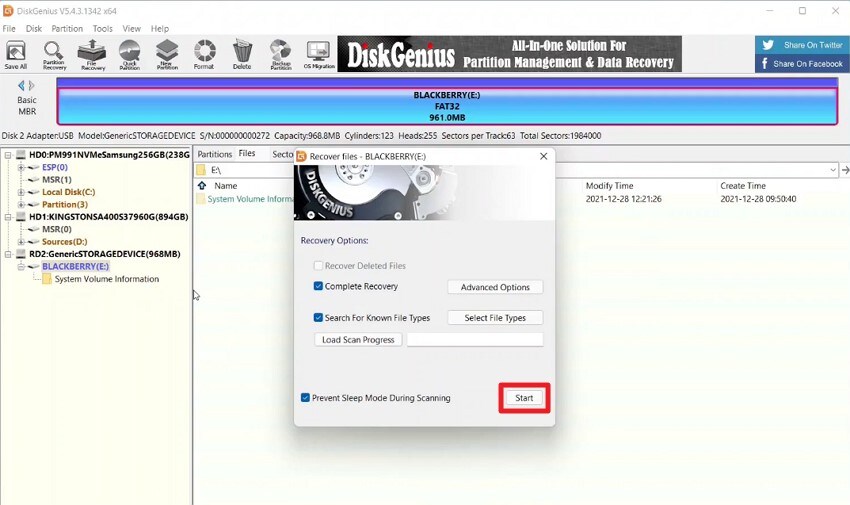The height and width of the screenshot is (505, 850).
Task: Click modify time 2021-12-28 12:21:26
Action: click(x=623, y=199)
